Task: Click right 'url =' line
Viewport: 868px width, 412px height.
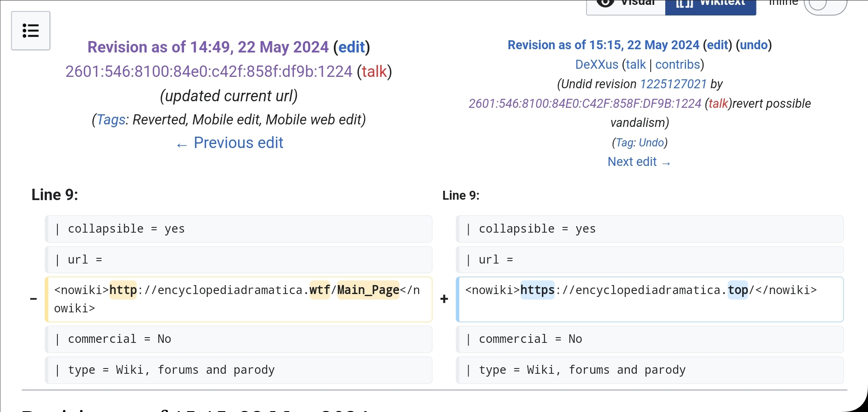Action: (650, 259)
